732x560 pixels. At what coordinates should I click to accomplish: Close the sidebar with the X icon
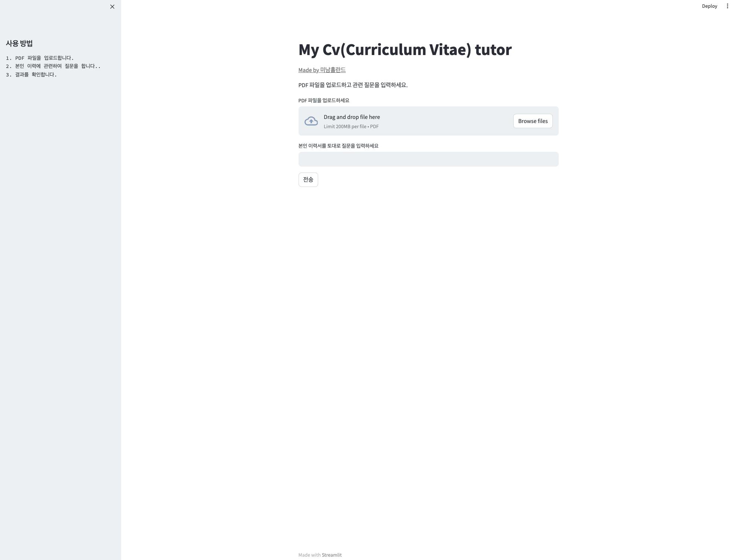(112, 7)
